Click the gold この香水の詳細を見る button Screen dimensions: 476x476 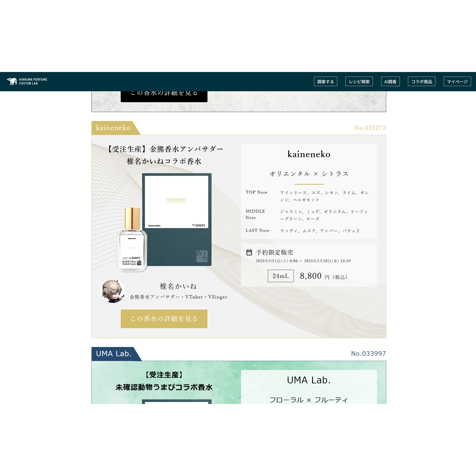point(164,319)
